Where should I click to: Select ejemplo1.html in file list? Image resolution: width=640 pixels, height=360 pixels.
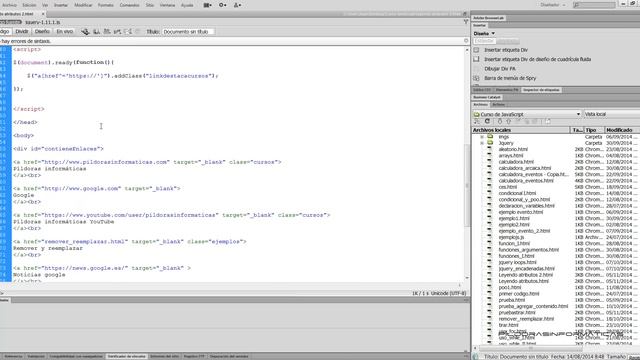pos(514,218)
